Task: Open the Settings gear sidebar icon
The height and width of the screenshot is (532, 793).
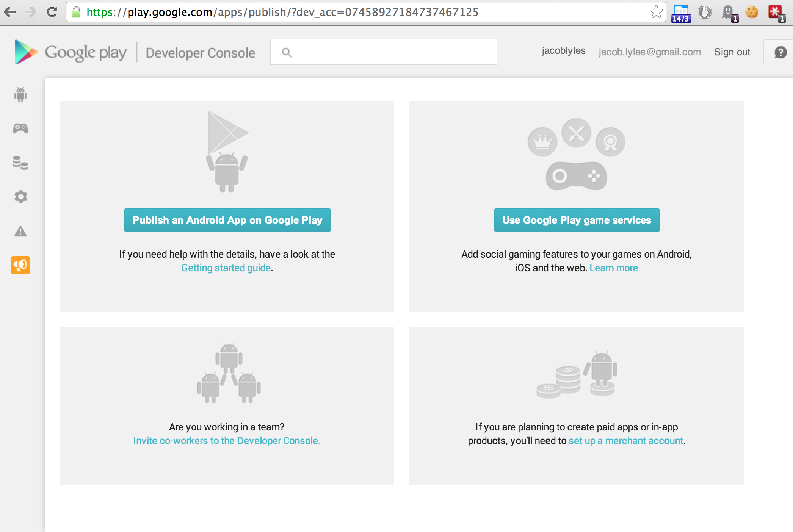Action: pyautogui.click(x=20, y=197)
